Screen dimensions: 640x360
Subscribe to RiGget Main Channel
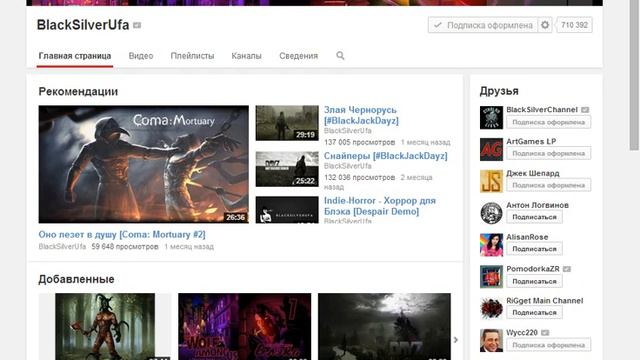pos(534,313)
